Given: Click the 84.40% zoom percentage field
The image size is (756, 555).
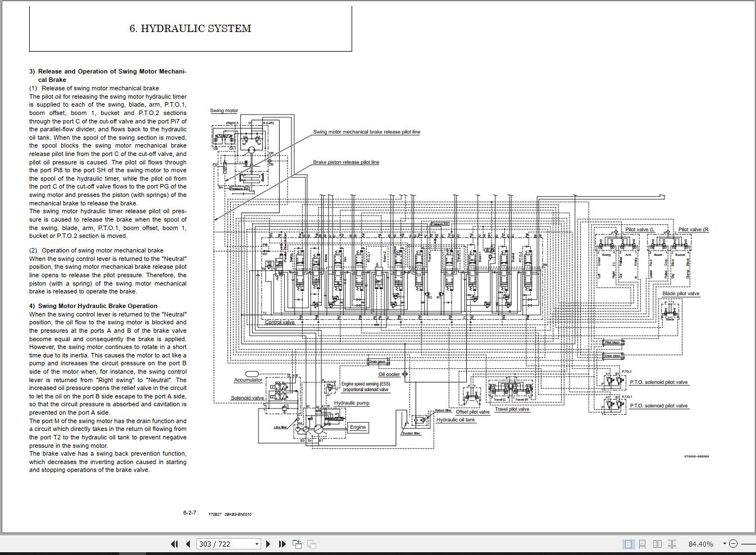Looking at the screenshot, I should click(701, 544).
